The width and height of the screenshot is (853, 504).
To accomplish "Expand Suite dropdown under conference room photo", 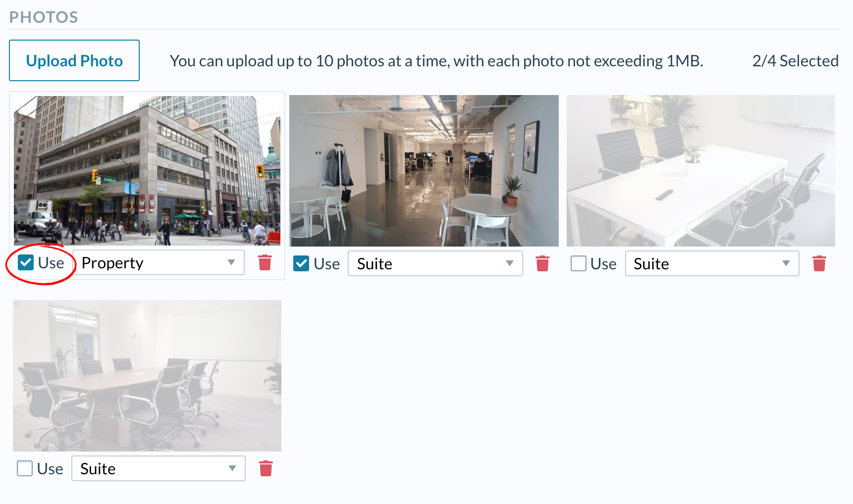I will click(x=159, y=468).
